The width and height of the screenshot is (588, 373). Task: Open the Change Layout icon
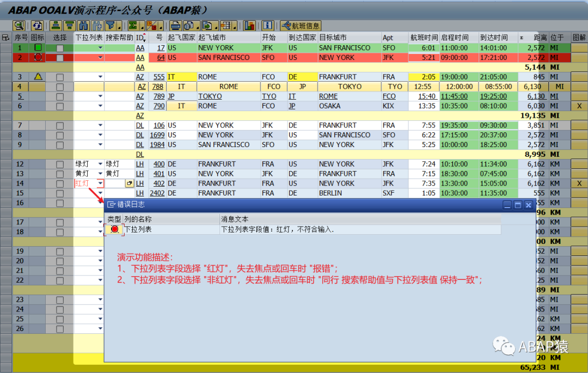pyautogui.click(x=226, y=26)
